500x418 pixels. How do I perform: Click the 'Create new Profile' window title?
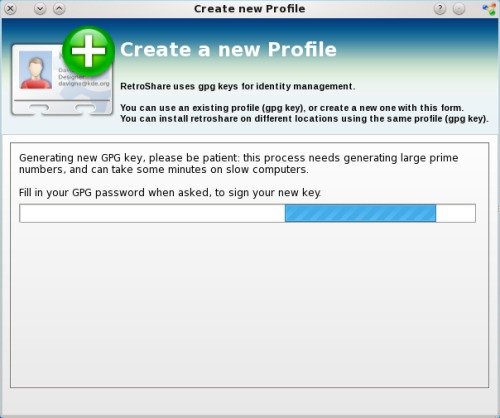click(x=250, y=9)
